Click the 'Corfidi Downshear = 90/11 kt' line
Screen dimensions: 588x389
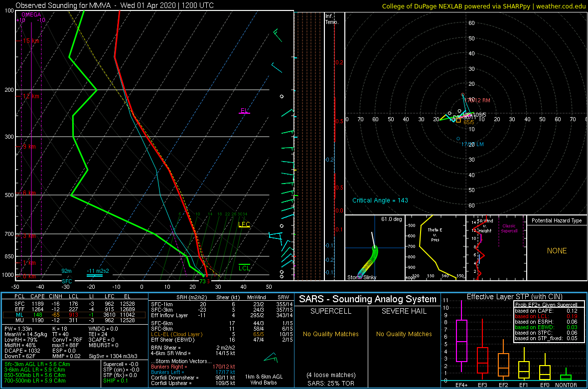tap(193, 378)
